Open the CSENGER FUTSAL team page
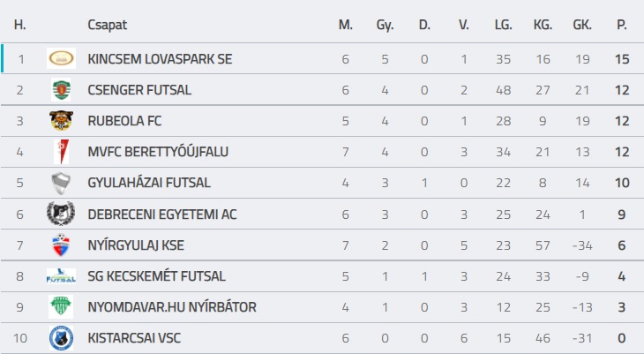Screen dimensions: 644x354 [139, 90]
